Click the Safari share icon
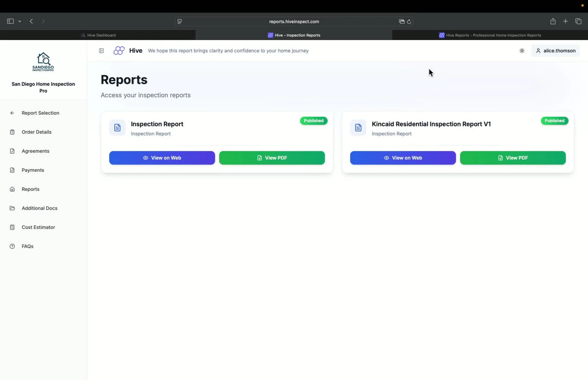Screen dimensions: 588x380 point(553,21)
